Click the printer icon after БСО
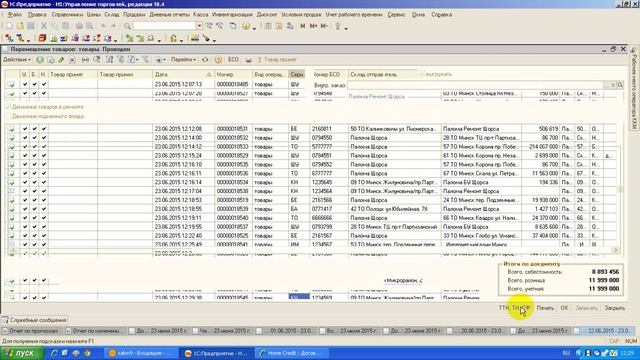Viewport: 640px width, 360px height. pyautogui.click(x=249, y=60)
